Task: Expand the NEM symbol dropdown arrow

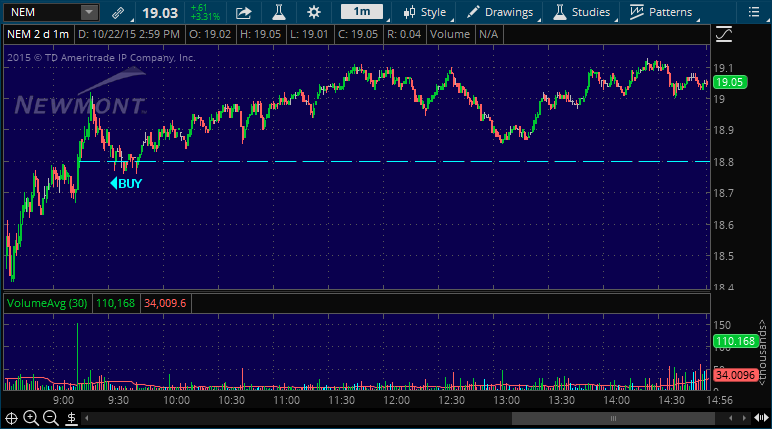Action: click(89, 12)
